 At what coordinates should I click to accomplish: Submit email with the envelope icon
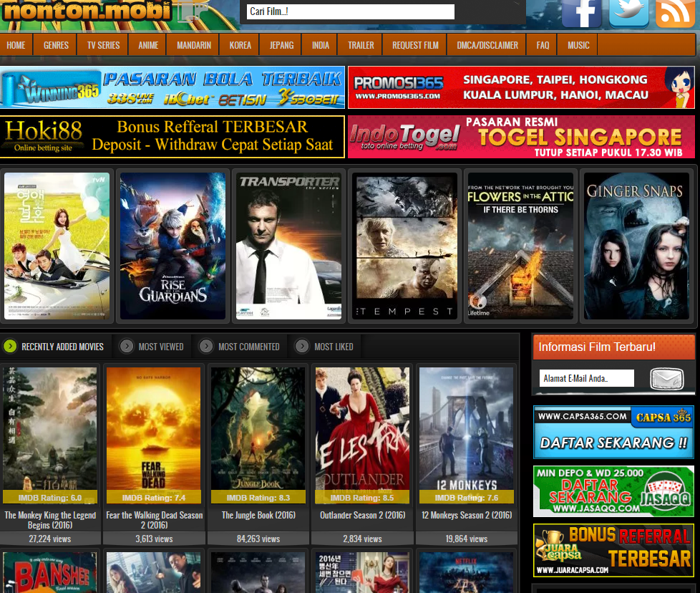(x=666, y=379)
